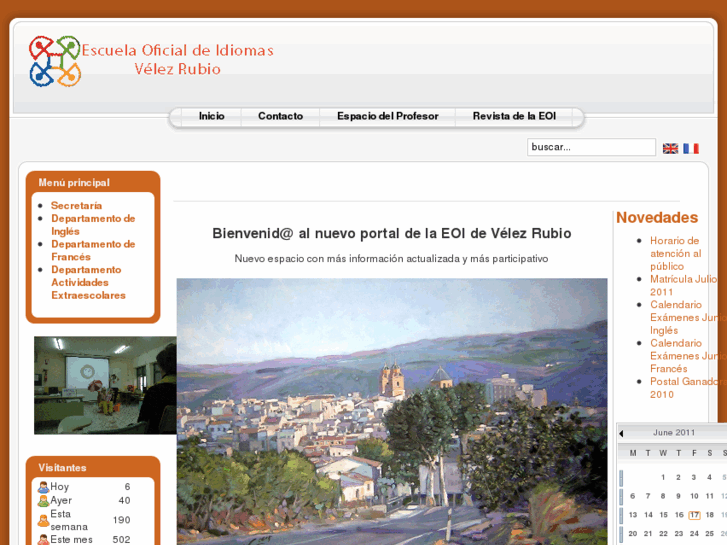Click the classroom photo thumbnail
The width and height of the screenshot is (727, 545).
pos(105,385)
